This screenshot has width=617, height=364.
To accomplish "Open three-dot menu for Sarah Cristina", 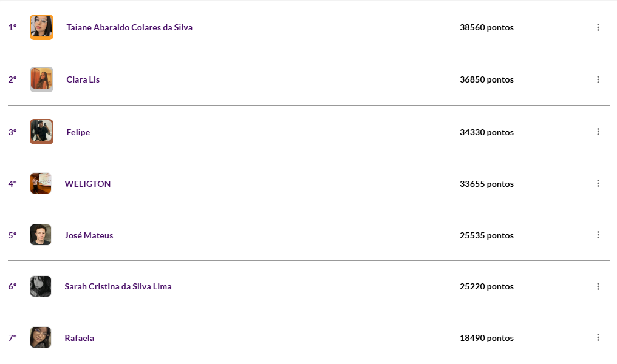I will (598, 286).
